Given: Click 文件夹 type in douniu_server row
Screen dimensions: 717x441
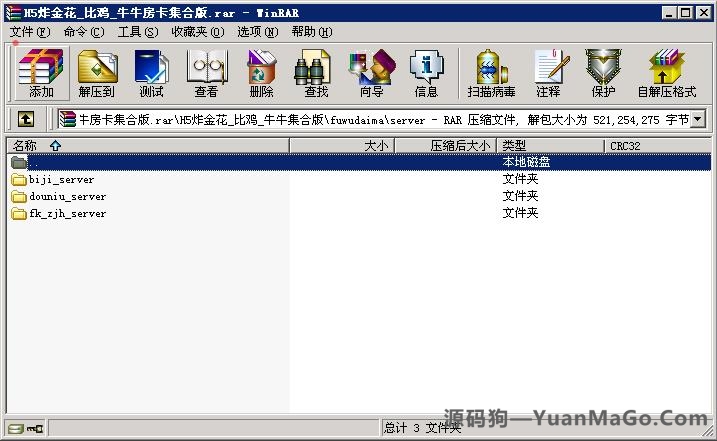Looking at the screenshot, I should pyautogui.click(x=520, y=196).
